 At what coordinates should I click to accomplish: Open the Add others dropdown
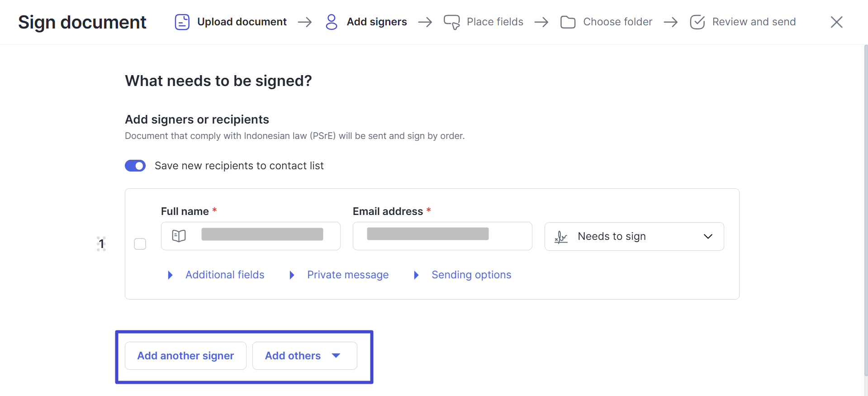pos(304,356)
